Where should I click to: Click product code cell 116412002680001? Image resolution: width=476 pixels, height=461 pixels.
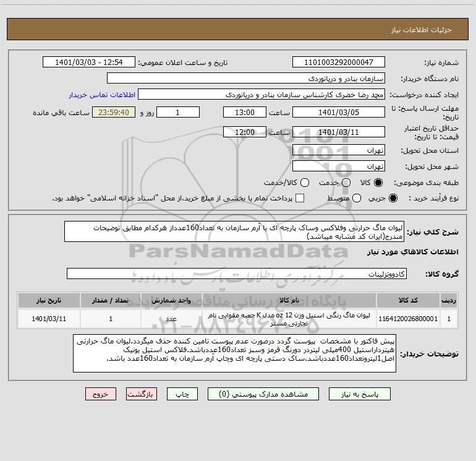tap(408, 319)
